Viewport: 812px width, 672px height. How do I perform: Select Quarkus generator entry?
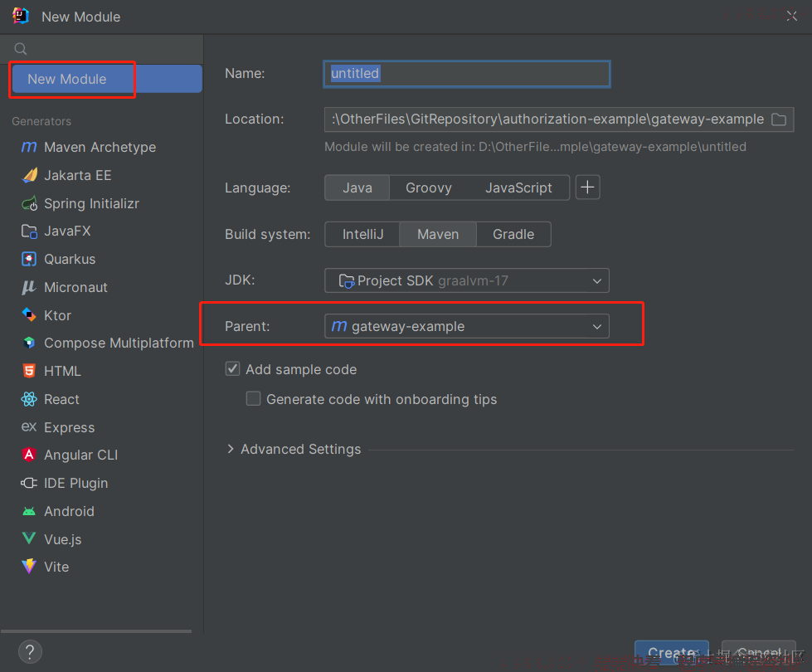70,259
